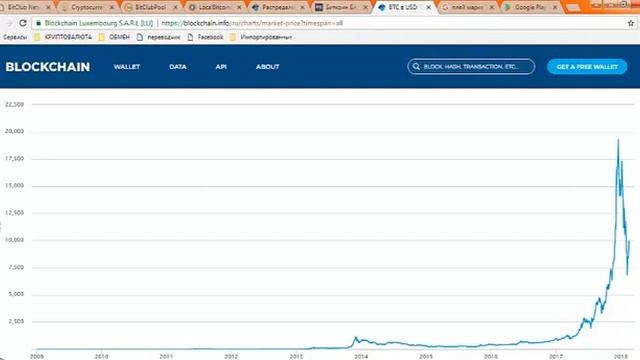Image resolution: width=640 pixels, height=360 pixels.
Task: Close the Cryptocurrency tab
Action: pos(111,7)
